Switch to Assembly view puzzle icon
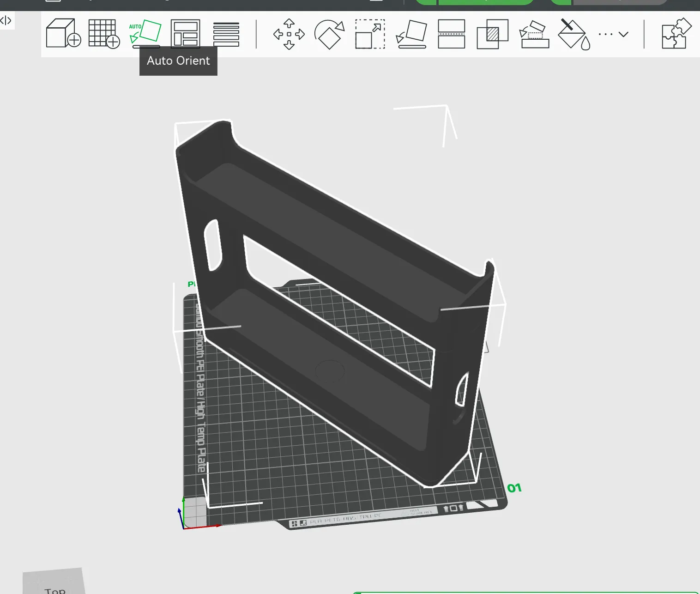Image resolution: width=700 pixels, height=594 pixels. (x=676, y=33)
